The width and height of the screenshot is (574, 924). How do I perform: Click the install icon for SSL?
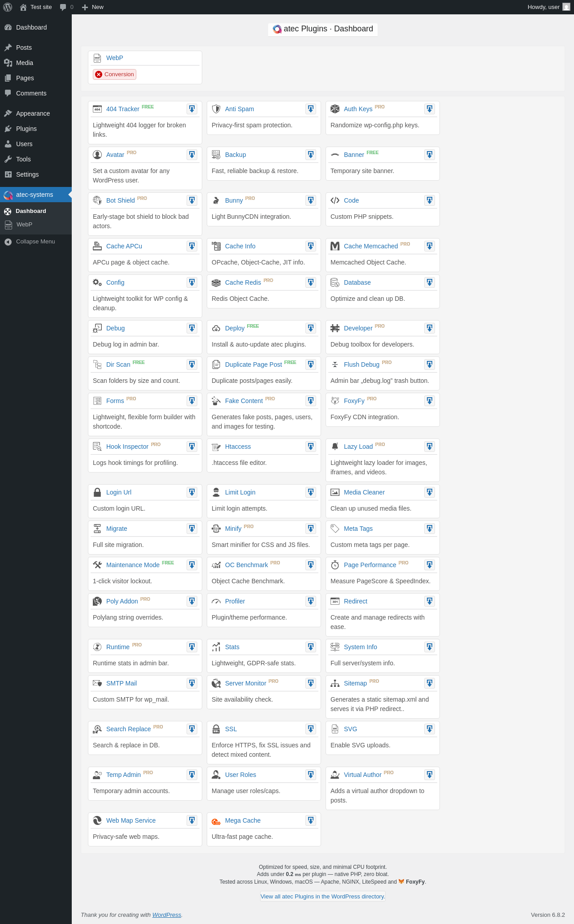[x=311, y=729]
